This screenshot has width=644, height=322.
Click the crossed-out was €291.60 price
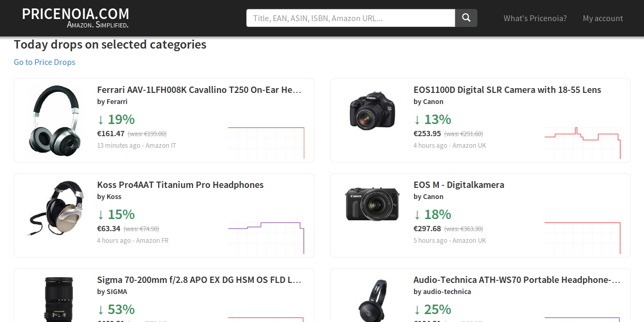464,134
